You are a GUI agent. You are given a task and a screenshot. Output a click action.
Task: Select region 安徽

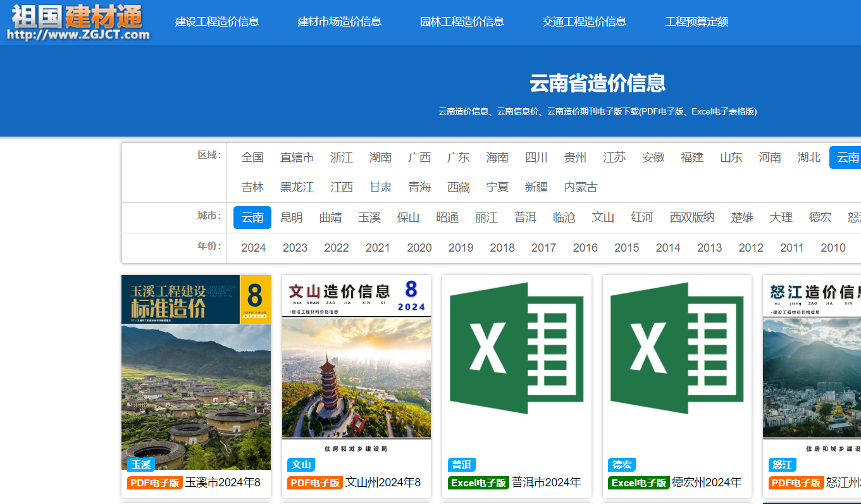pos(653,157)
